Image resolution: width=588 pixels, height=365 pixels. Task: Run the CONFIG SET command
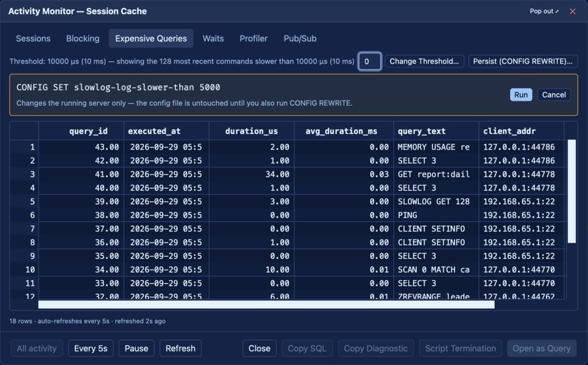tap(521, 95)
